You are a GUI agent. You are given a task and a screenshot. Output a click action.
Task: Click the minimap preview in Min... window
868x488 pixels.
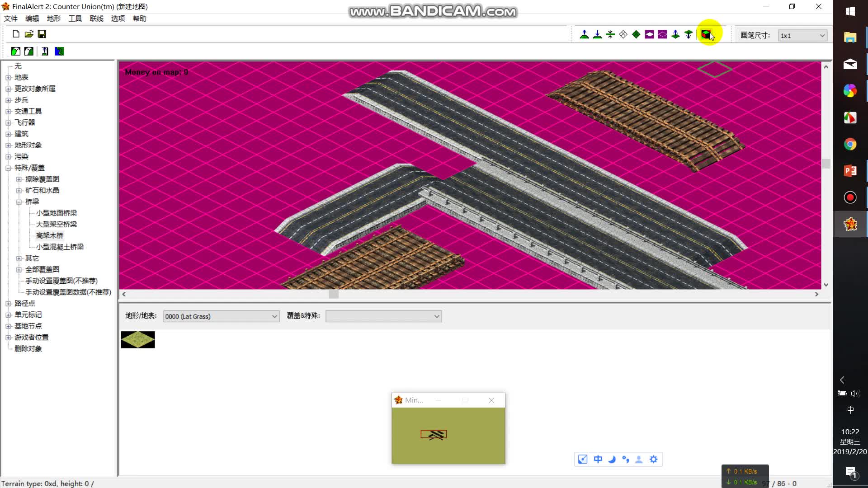click(448, 436)
